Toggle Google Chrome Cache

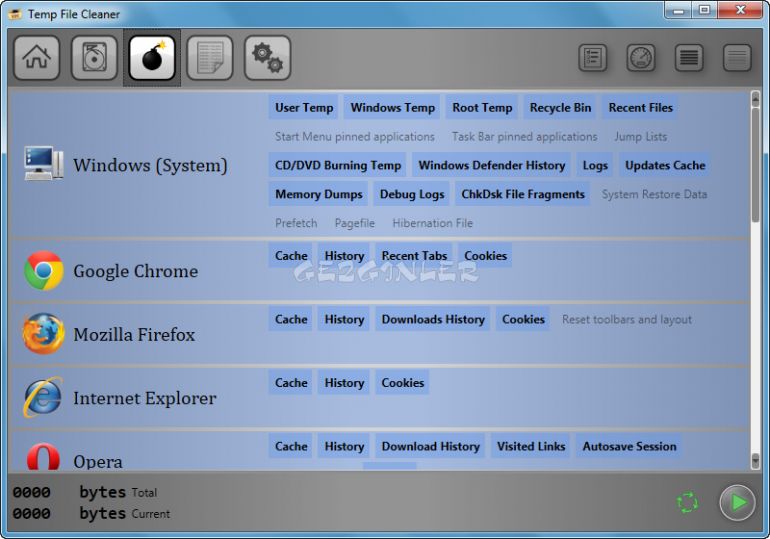291,256
